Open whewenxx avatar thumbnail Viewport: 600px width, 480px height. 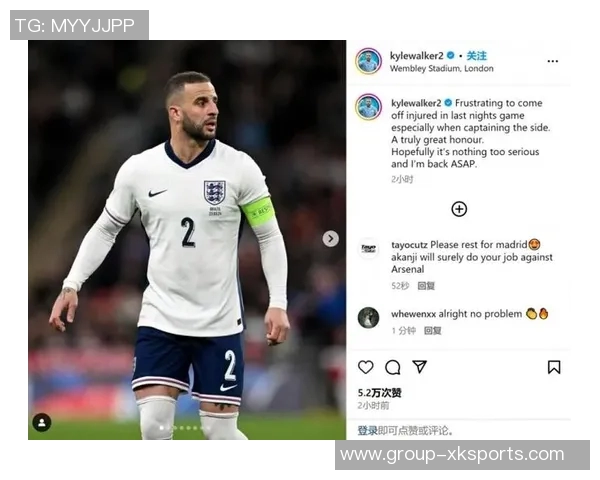368,318
